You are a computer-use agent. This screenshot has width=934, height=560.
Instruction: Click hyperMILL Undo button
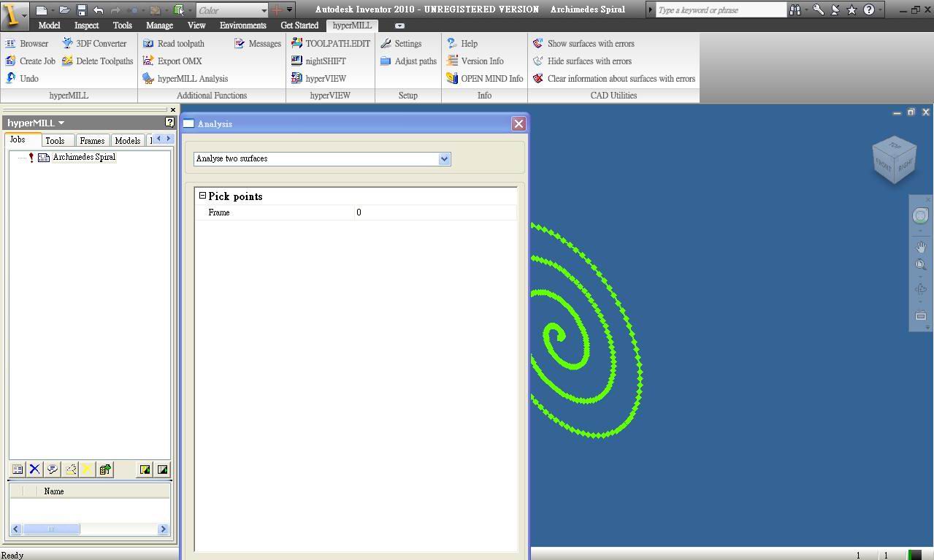[x=22, y=79]
